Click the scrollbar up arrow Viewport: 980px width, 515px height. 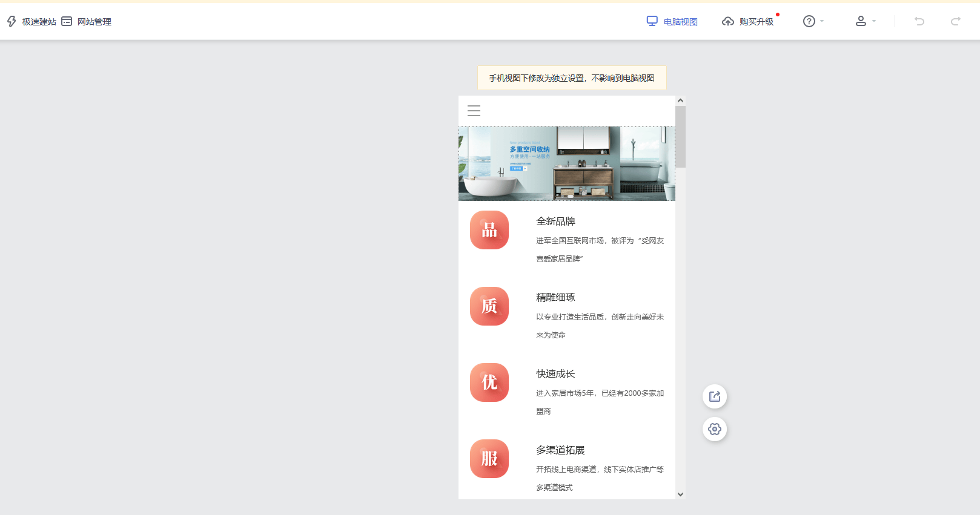681,100
